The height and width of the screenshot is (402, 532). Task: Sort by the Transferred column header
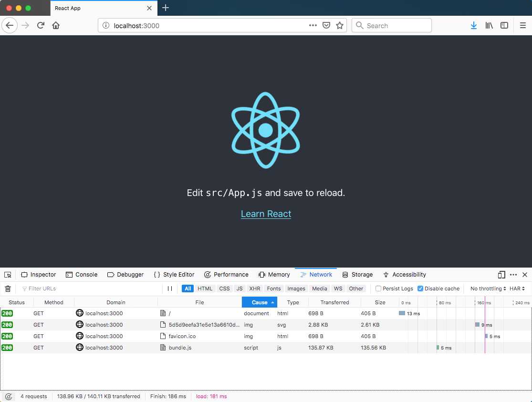[x=334, y=302]
